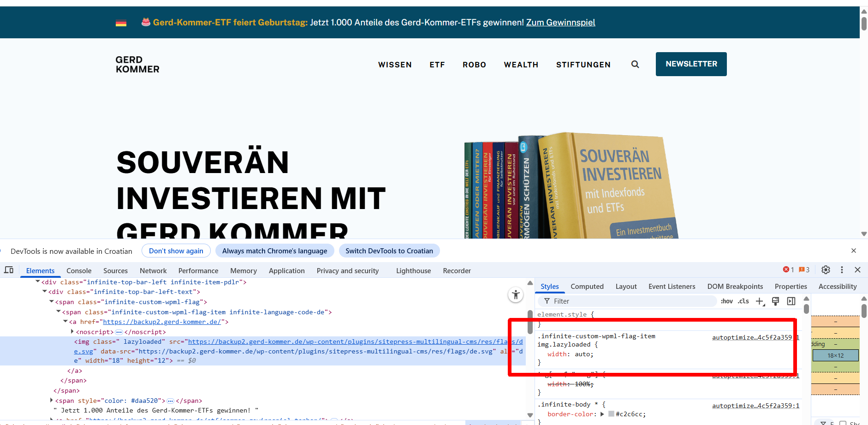Click the element.style rule block
868x425 pixels.
(x=669, y=319)
